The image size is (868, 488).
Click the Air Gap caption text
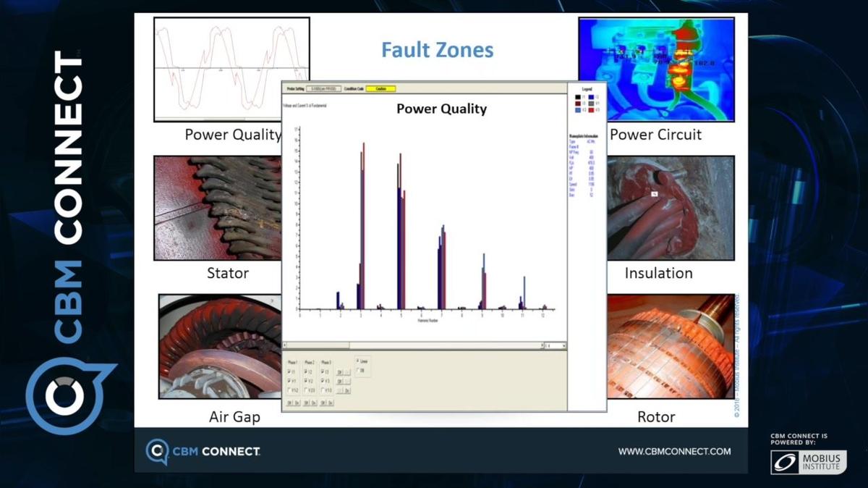coord(234,418)
